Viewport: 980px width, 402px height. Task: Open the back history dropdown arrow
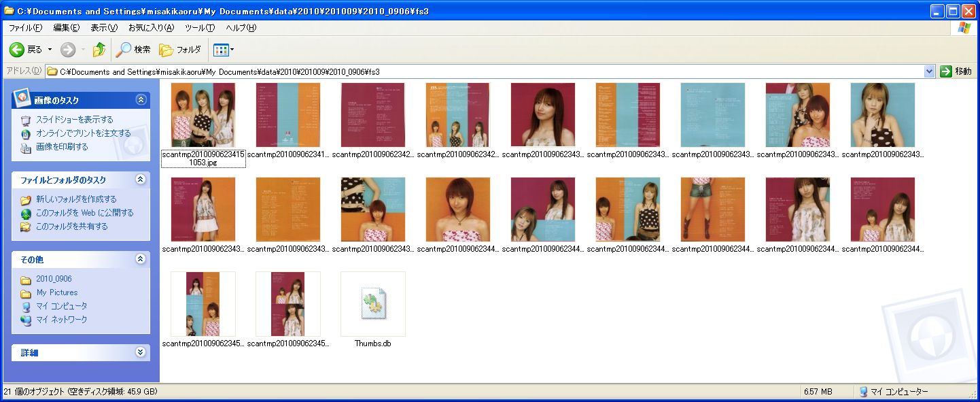pyautogui.click(x=50, y=50)
